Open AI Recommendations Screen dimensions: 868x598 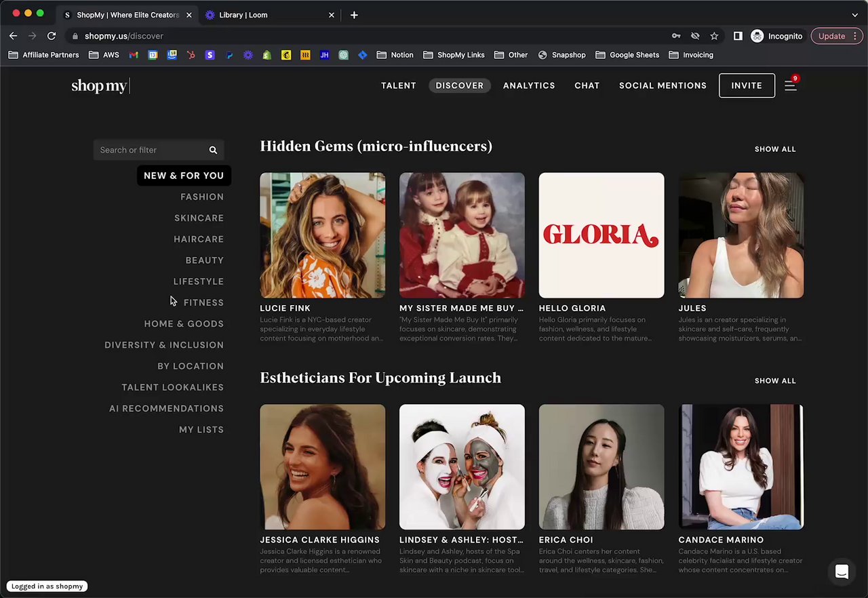(x=167, y=409)
